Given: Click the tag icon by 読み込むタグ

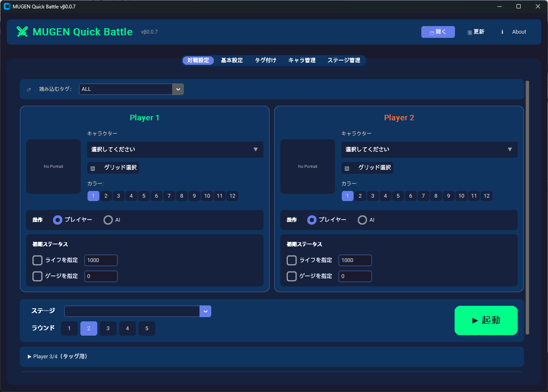Looking at the screenshot, I should tap(29, 90).
